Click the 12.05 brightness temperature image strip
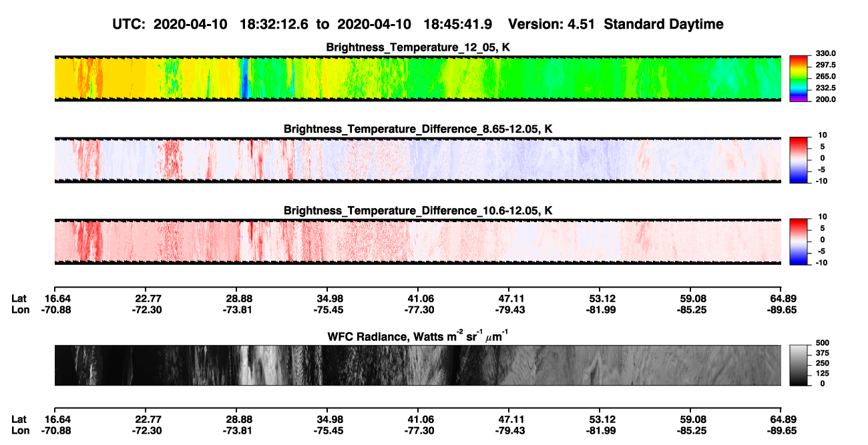The height and width of the screenshot is (445, 868). (418, 78)
